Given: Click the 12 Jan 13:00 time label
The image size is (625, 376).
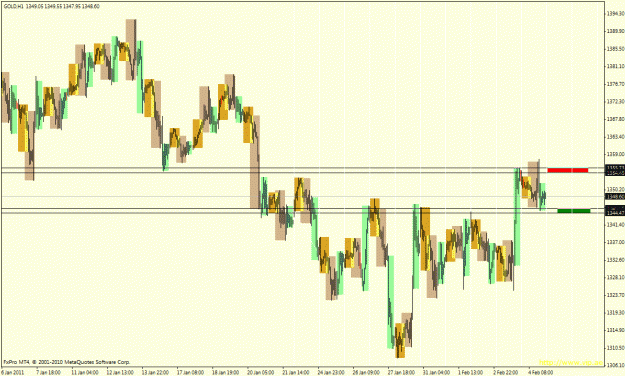Looking at the screenshot, I should coord(120,372).
